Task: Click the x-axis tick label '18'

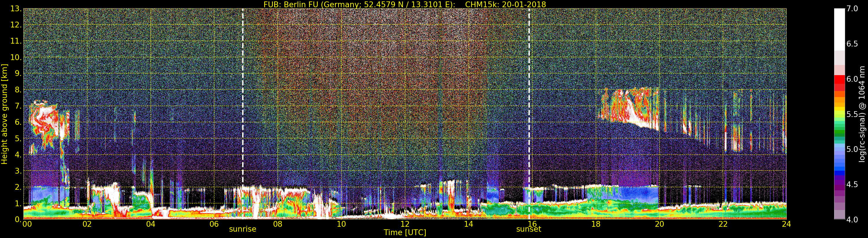Action: (x=596, y=224)
